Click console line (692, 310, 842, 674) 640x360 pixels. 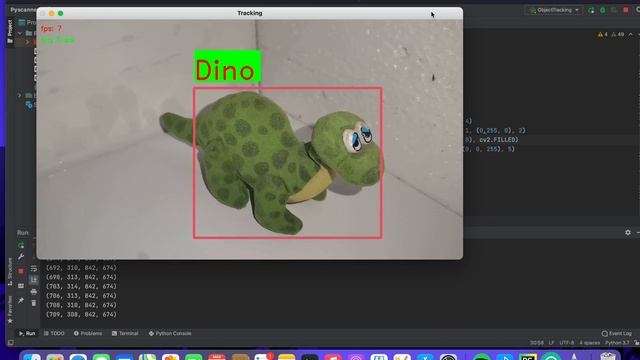(x=81, y=268)
